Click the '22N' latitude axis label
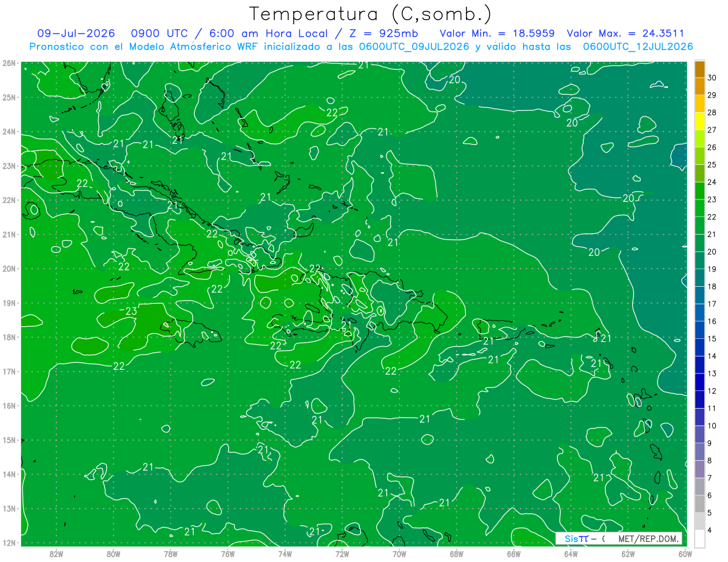The width and height of the screenshot is (728, 562). (x=8, y=200)
